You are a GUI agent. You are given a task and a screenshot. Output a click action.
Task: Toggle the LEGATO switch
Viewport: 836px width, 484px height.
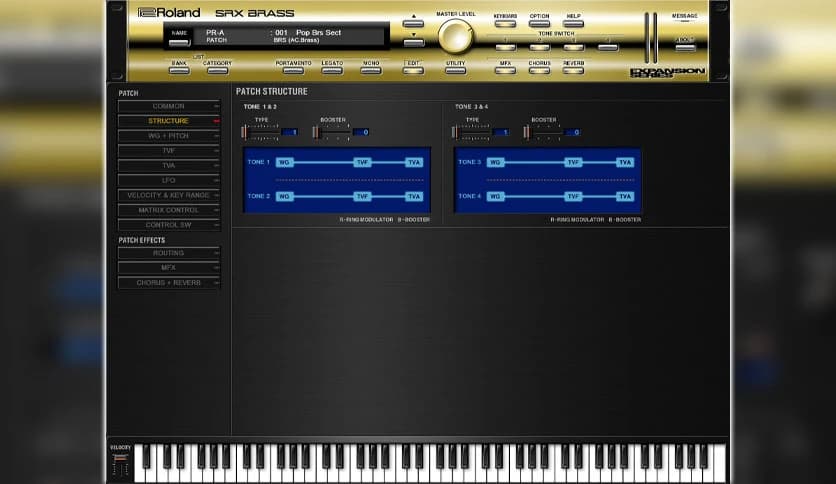[332, 70]
